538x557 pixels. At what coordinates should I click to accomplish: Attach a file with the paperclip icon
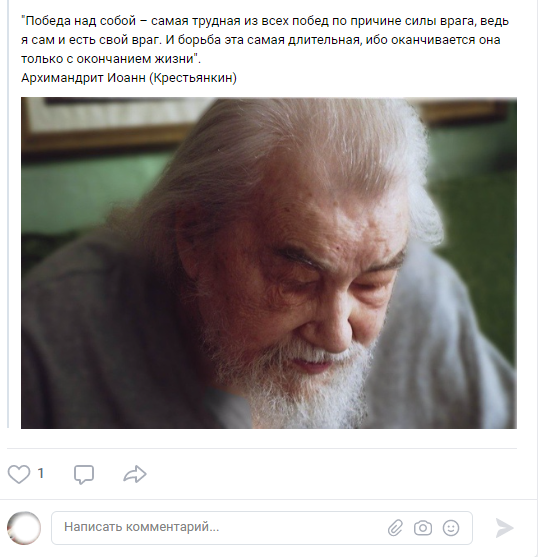coord(395,528)
